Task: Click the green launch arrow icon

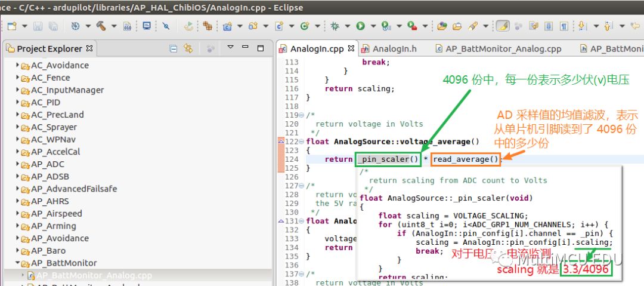Action: (x=188, y=26)
